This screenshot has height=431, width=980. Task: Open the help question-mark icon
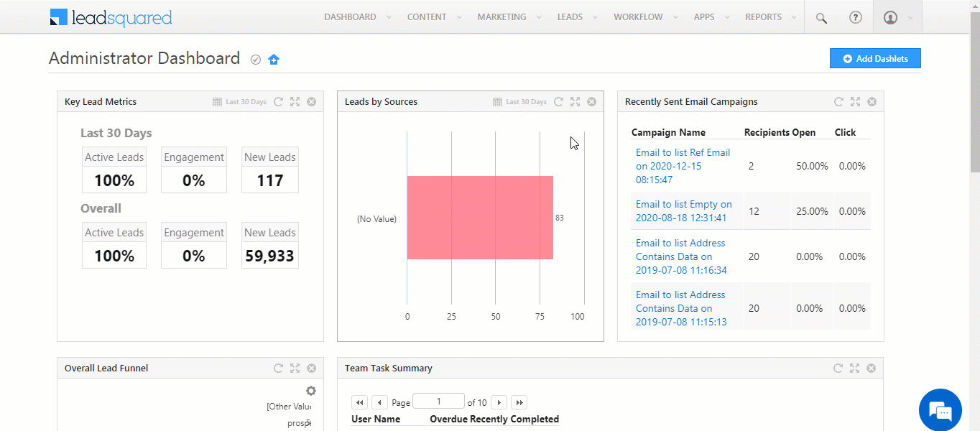[855, 17]
